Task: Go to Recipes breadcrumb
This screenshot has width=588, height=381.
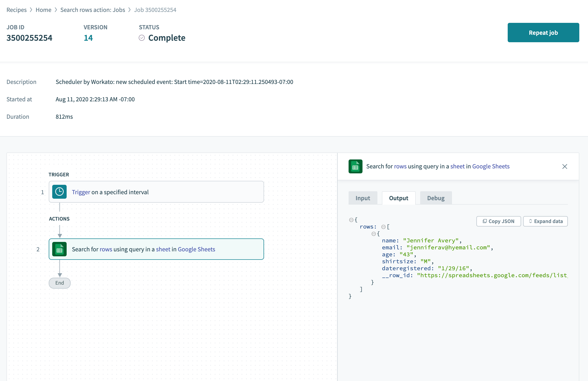Action: (x=16, y=10)
